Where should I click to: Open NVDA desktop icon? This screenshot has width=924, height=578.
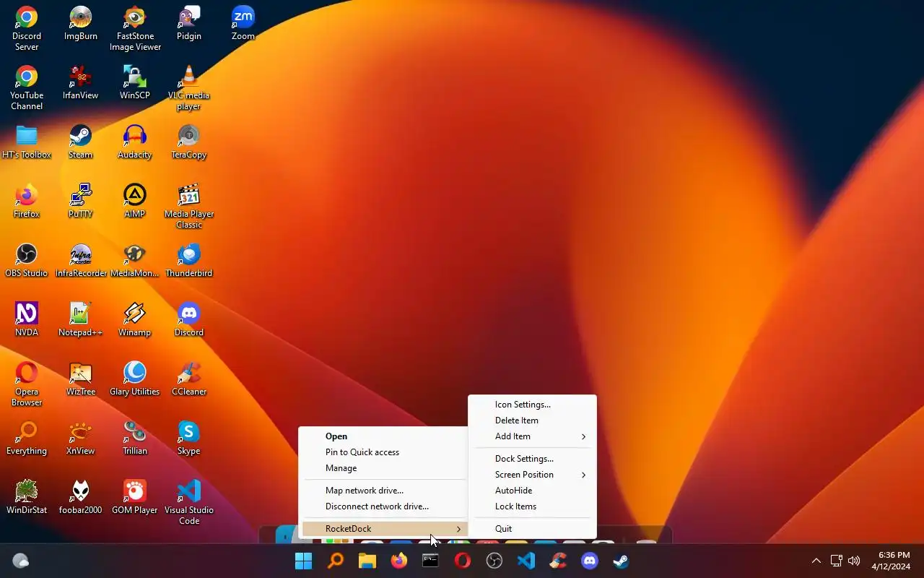click(27, 319)
